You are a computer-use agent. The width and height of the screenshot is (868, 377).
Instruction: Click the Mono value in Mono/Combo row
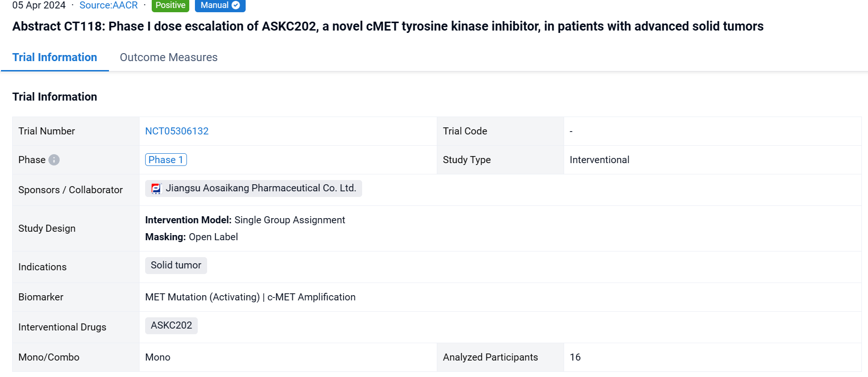[158, 357]
